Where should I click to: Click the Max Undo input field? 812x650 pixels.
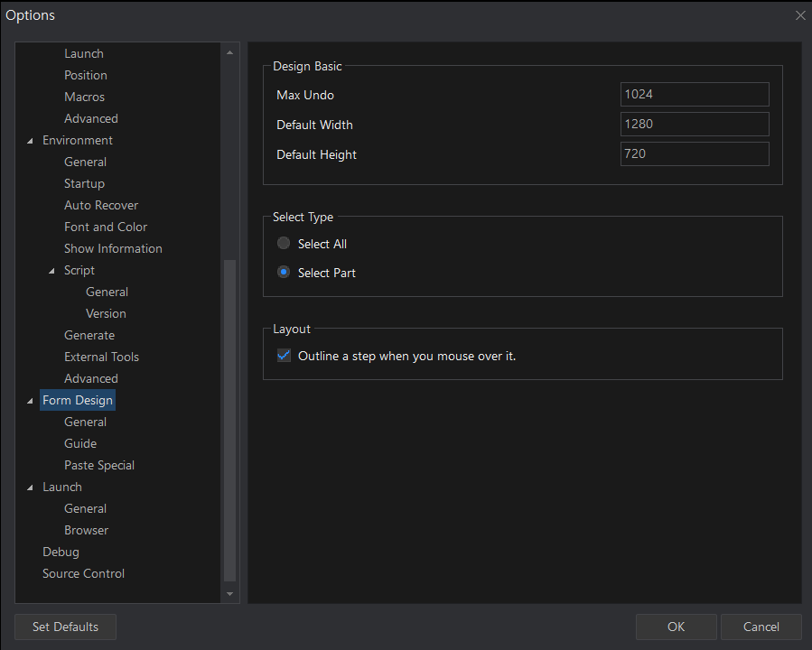695,94
